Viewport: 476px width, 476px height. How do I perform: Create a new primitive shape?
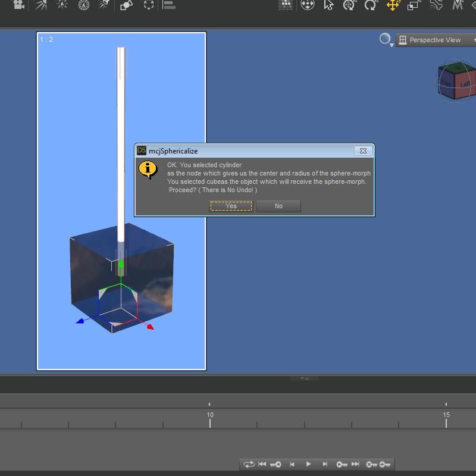[126, 5]
